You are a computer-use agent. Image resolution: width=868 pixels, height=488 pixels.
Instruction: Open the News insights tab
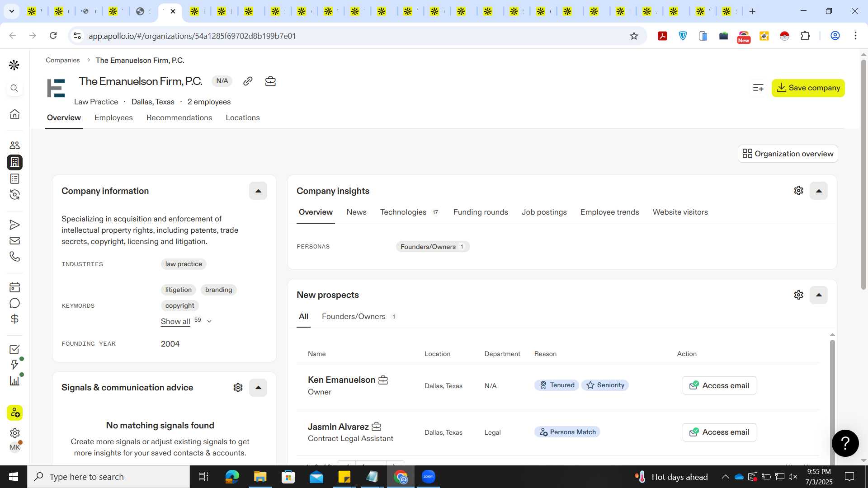pos(356,212)
